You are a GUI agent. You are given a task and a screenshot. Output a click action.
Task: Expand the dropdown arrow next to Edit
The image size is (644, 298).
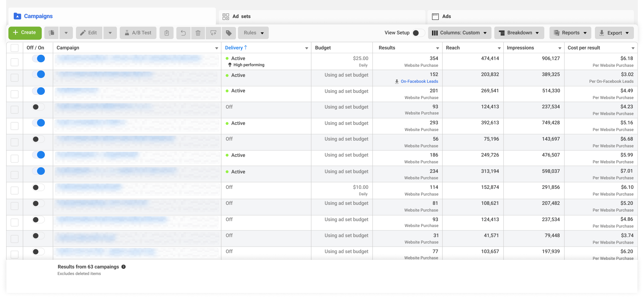pyautogui.click(x=110, y=33)
